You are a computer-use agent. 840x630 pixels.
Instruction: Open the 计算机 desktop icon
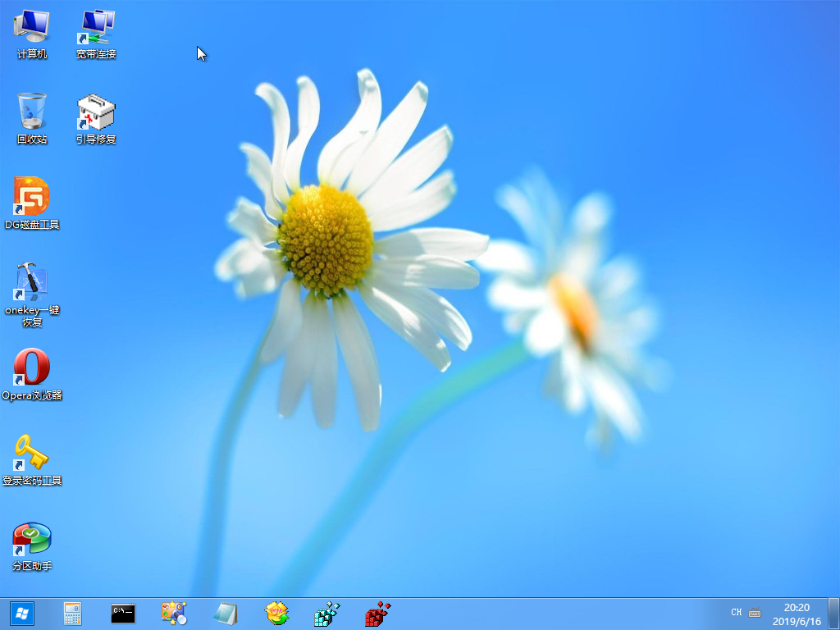[32, 33]
